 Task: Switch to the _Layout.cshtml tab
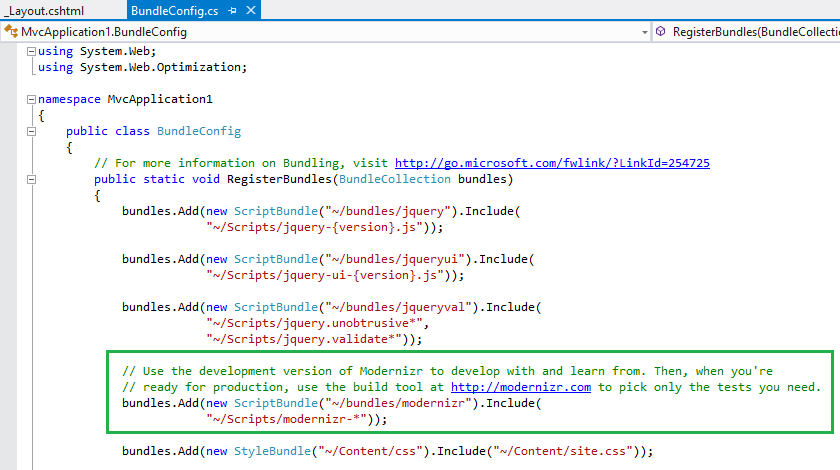tap(44, 11)
